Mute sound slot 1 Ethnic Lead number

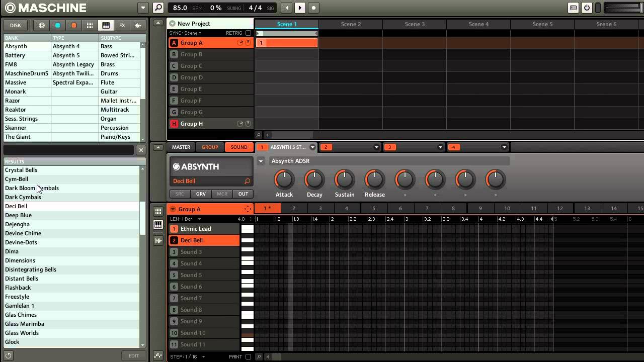174,229
